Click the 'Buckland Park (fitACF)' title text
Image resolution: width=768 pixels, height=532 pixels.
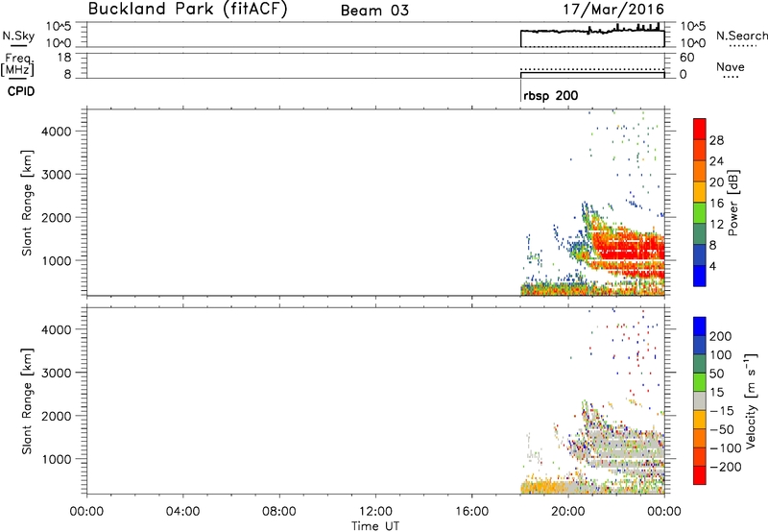pyautogui.click(x=187, y=10)
